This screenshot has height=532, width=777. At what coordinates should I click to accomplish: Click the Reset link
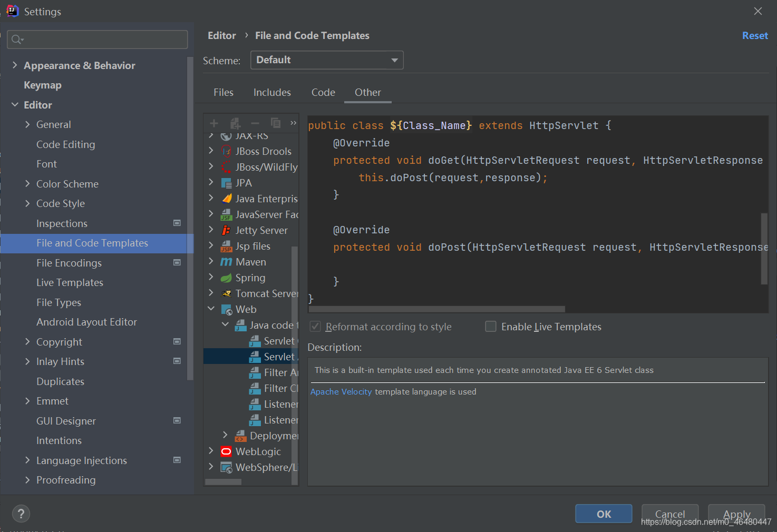click(x=755, y=35)
